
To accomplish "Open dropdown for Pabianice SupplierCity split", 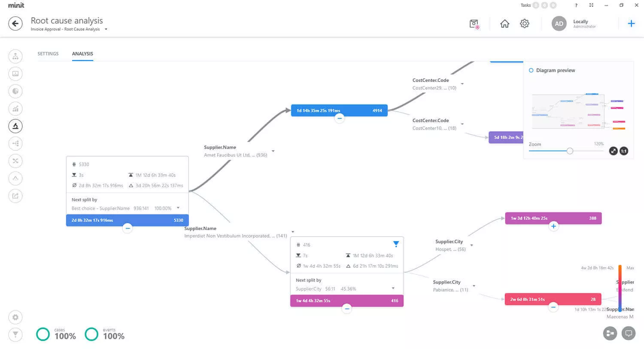I will pyautogui.click(x=474, y=286).
